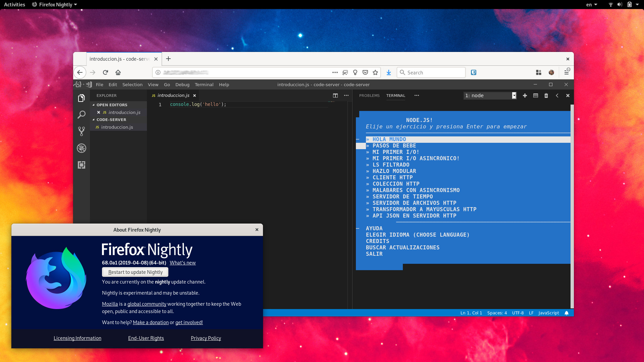Screen dimensions: 644x362
Task: Click Make a donation link
Action: 151,322
